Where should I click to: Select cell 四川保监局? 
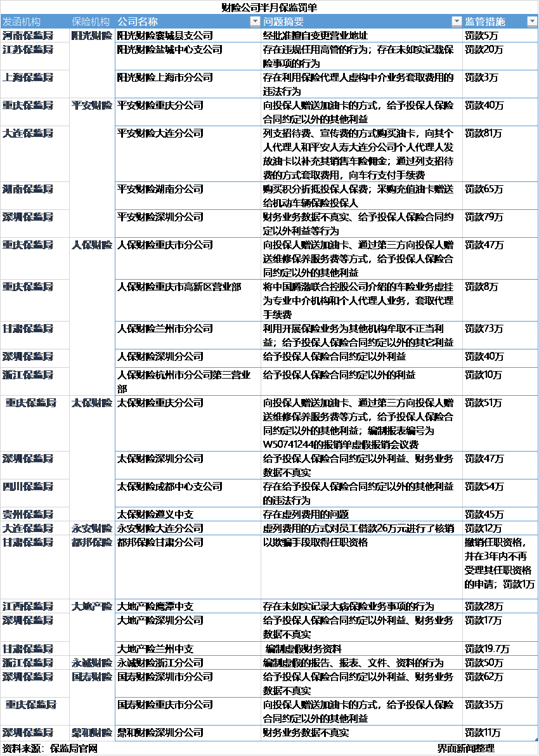click(35, 493)
